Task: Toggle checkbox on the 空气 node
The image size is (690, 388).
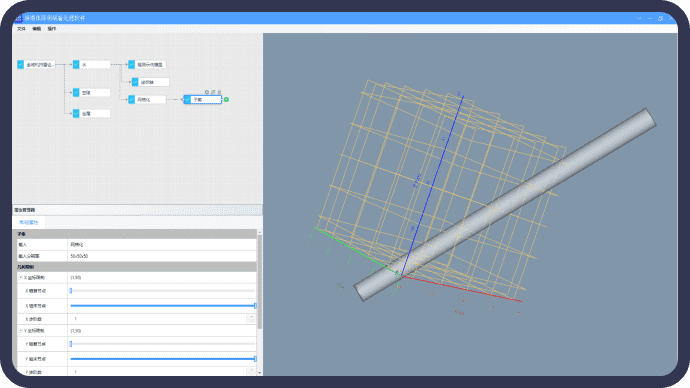Action: pyautogui.click(x=76, y=92)
